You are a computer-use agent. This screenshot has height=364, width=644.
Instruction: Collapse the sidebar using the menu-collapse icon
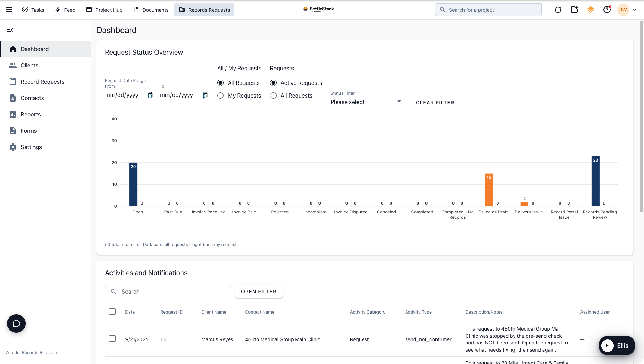10,30
